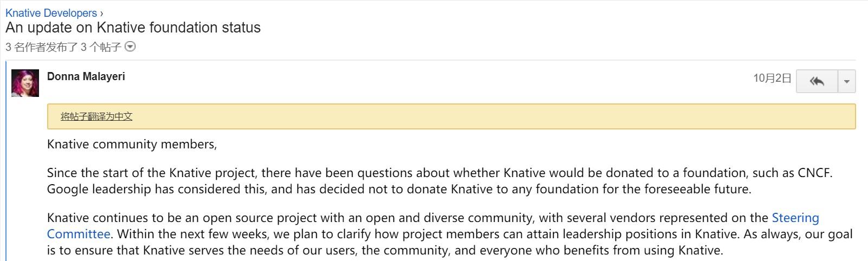Open the dropdown arrow beside the reply button
868x261 pixels.
click(847, 81)
